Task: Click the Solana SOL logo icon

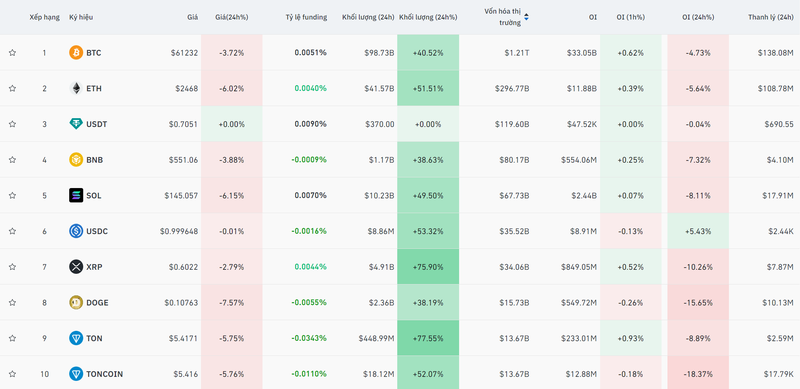Action: [76, 196]
